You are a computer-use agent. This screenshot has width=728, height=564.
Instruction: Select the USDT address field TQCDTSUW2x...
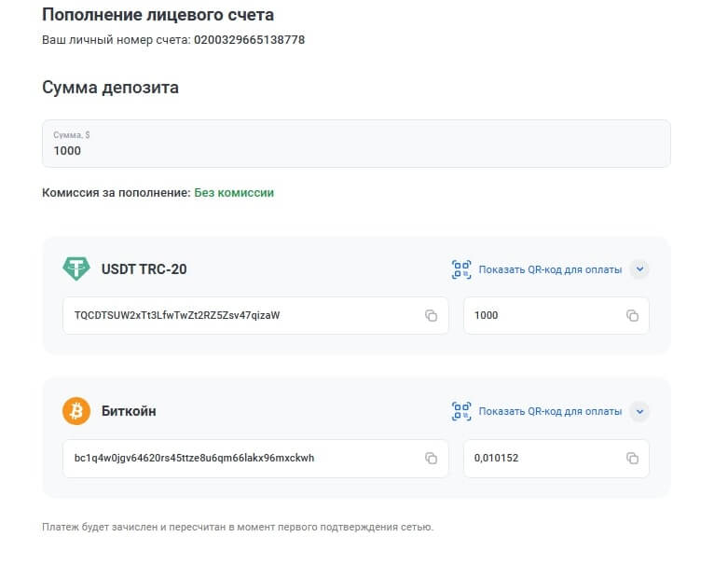(255, 316)
